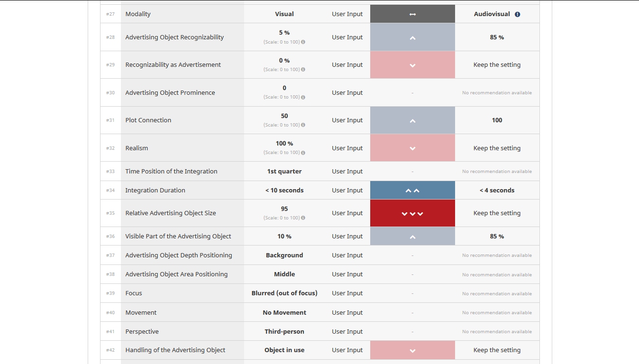Click the 'Blurred (out of focus)' Focus value
This screenshot has width=639, height=364.
(284, 293)
